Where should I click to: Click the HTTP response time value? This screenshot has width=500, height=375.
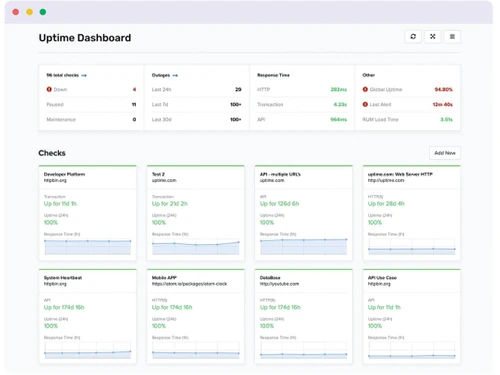338,89
